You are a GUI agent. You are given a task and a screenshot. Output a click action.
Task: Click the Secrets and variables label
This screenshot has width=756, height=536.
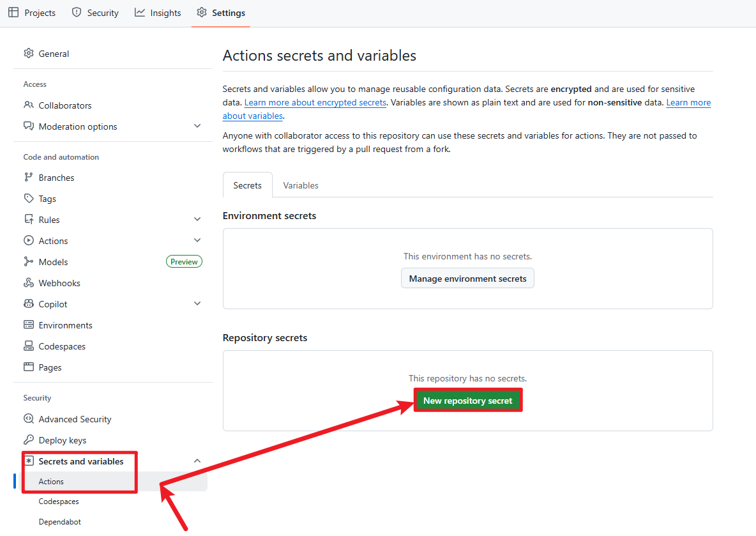[81, 461]
